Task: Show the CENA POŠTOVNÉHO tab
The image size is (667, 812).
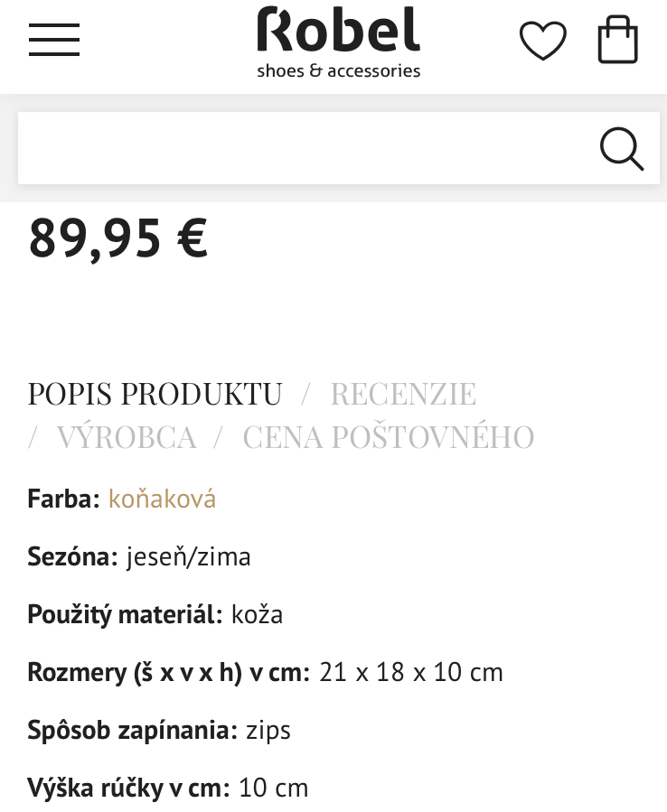Action: coord(389,437)
